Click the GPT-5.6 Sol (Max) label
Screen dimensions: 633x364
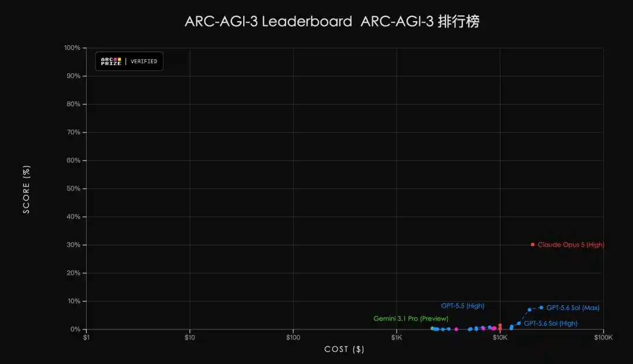coord(573,308)
